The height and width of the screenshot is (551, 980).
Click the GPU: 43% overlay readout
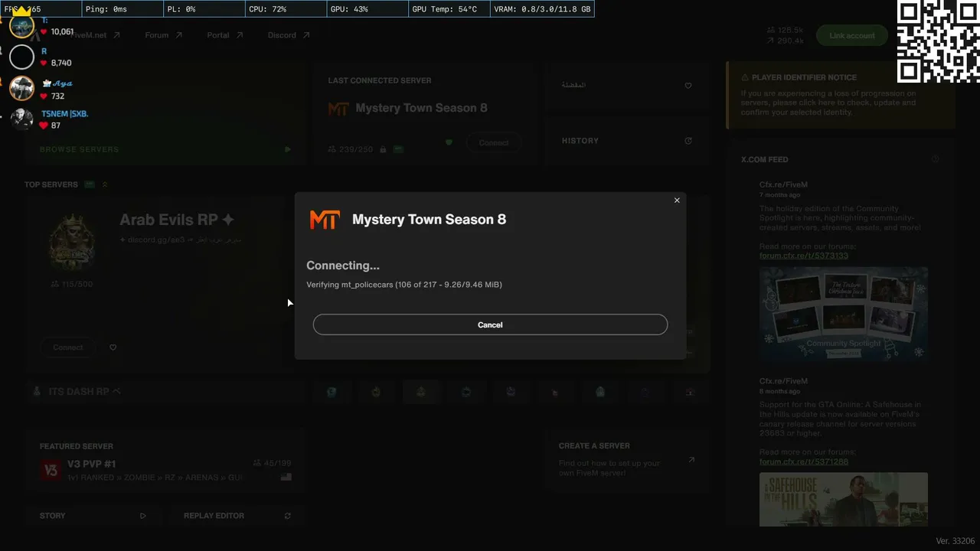pyautogui.click(x=366, y=9)
